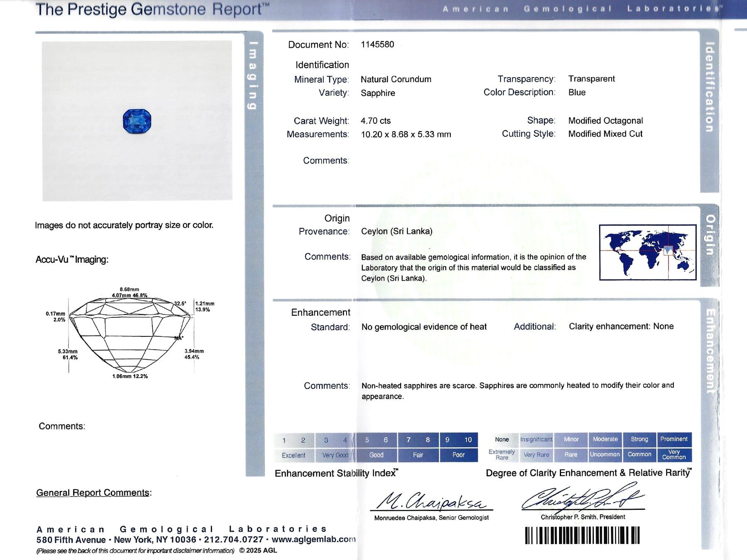This screenshot has width=747, height=560.
Task: Click document number 1145580
Action: (x=377, y=44)
